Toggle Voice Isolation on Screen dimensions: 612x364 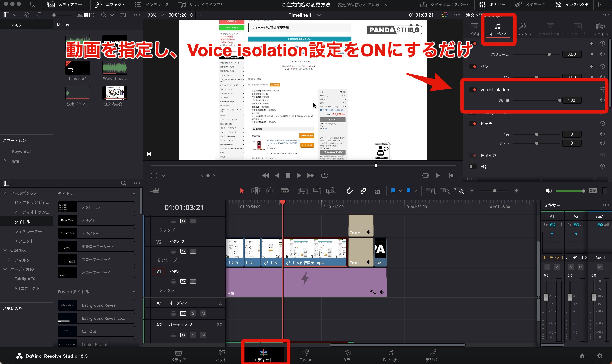(473, 89)
